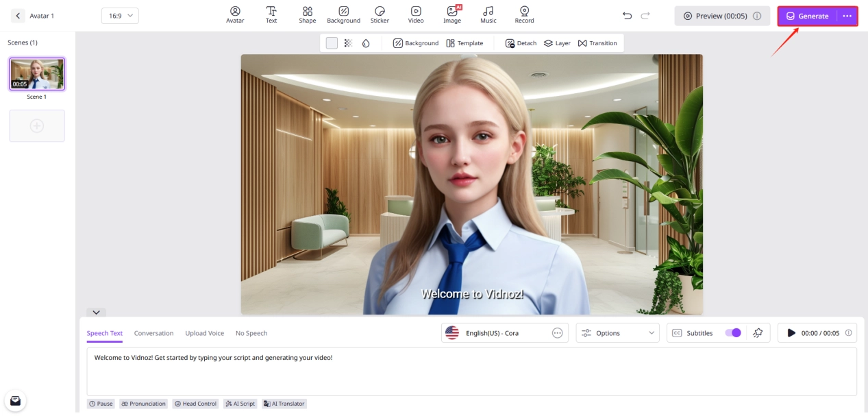The height and width of the screenshot is (416, 868).
Task: Open the Music library
Action: pos(488,14)
